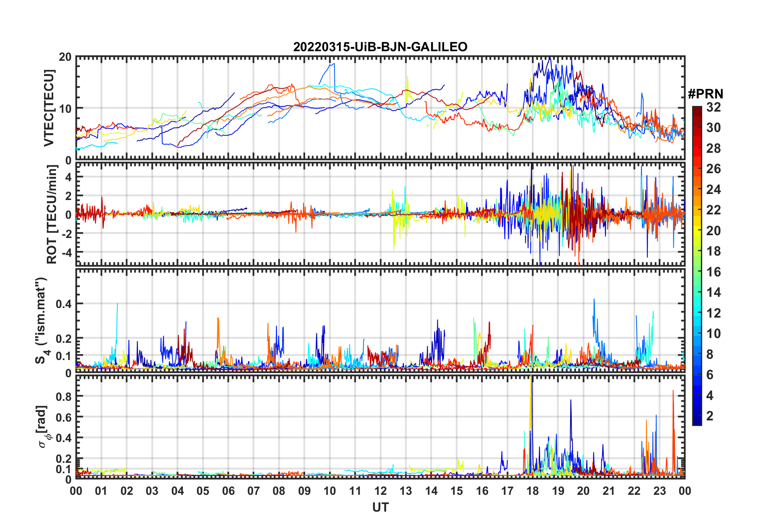Click colorbar tick label 32
This screenshot has width=761, height=532.
pyautogui.click(x=713, y=107)
